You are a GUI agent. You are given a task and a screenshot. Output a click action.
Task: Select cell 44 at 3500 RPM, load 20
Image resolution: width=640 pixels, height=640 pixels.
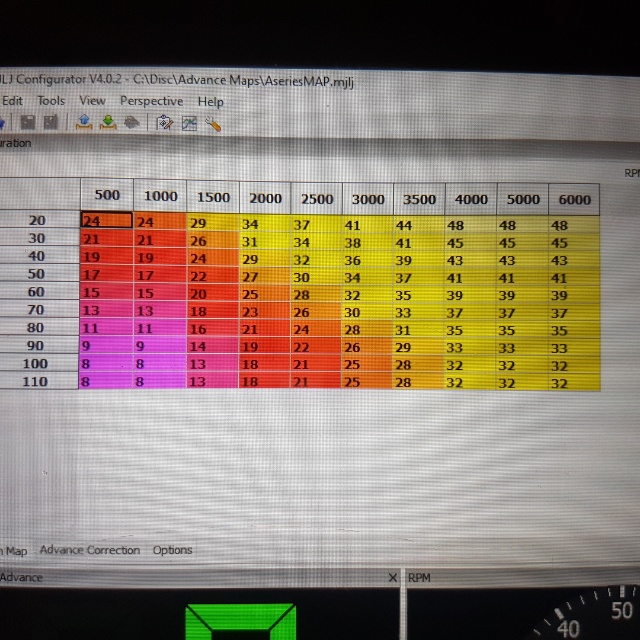click(419, 224)
